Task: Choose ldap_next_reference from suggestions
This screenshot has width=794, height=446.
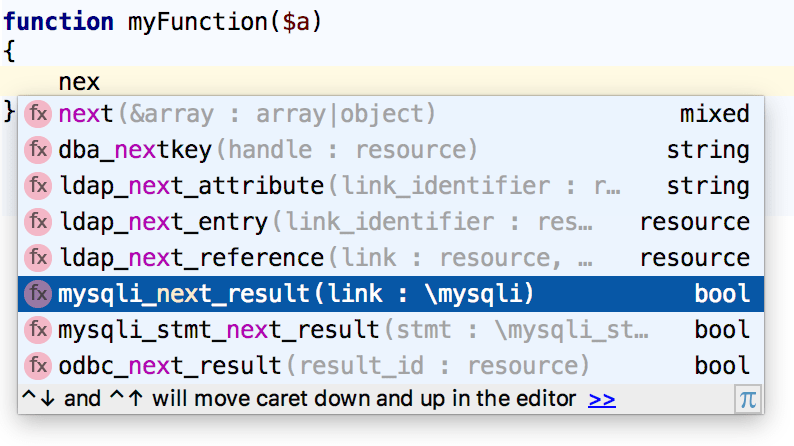Action: click(x=390, y=258)
